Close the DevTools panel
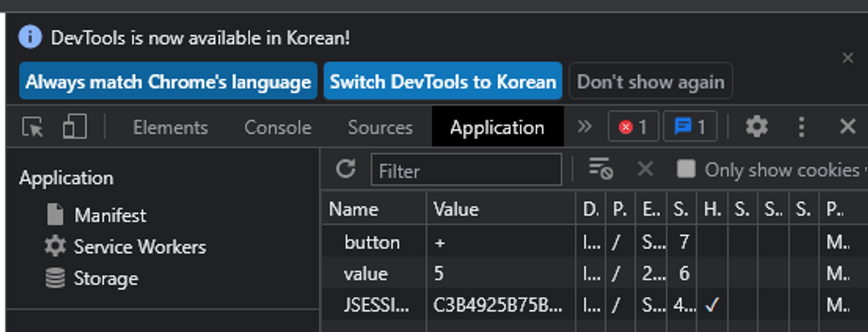Viewport: 868px width, 332px height. click(x=848, y=127)
